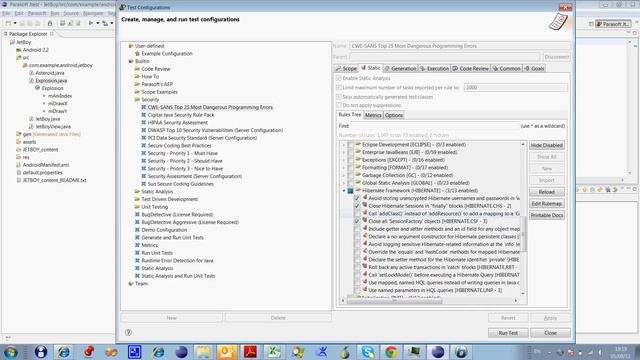This screenshot has height=360, width=640.
Task: Uncheck Close Hibernate Sessions in finally blocks
Action: (357, 206)
